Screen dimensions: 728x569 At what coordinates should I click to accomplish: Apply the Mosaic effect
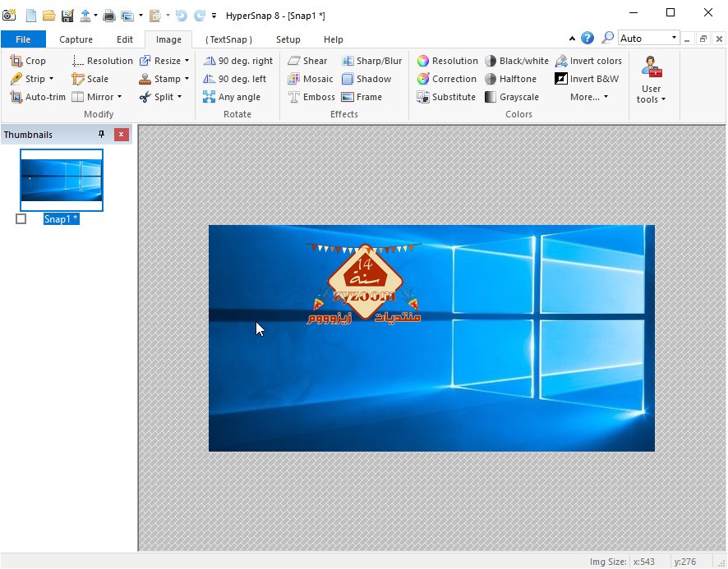310,79
